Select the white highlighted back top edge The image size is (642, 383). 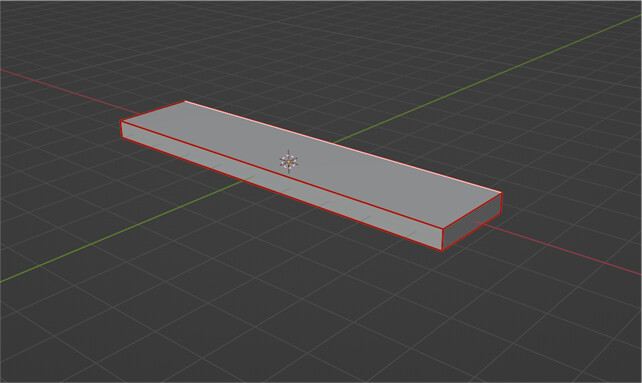coord(343,147)
